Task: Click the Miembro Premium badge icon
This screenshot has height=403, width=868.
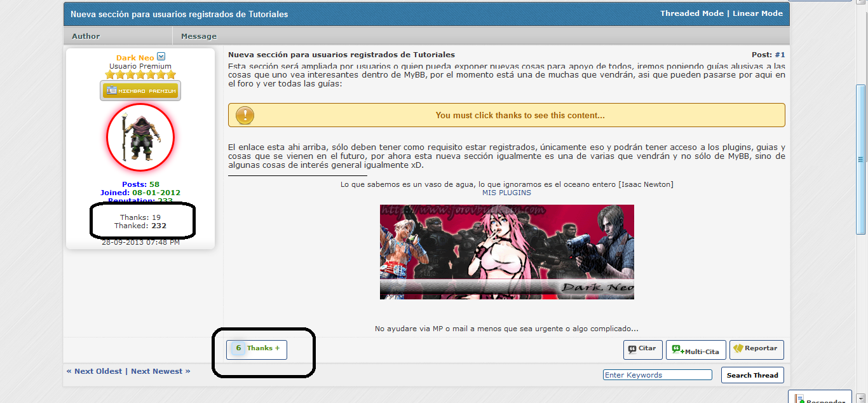Action: point(140,91)
